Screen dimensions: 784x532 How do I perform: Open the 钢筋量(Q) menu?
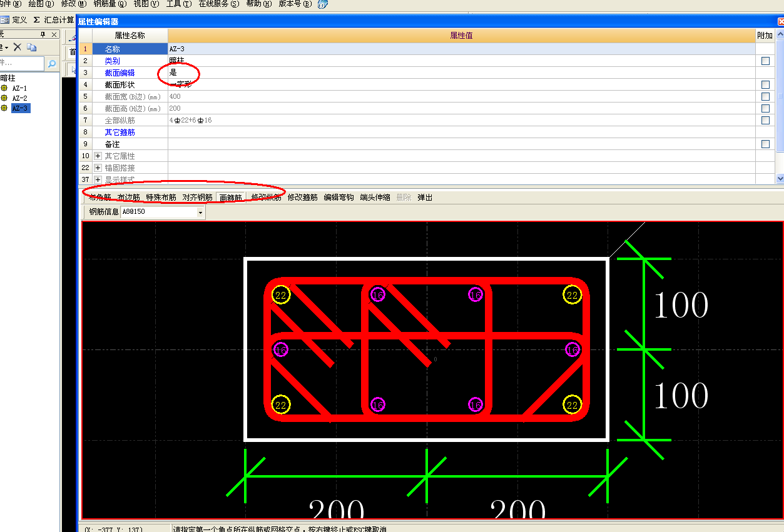point(110,4)
